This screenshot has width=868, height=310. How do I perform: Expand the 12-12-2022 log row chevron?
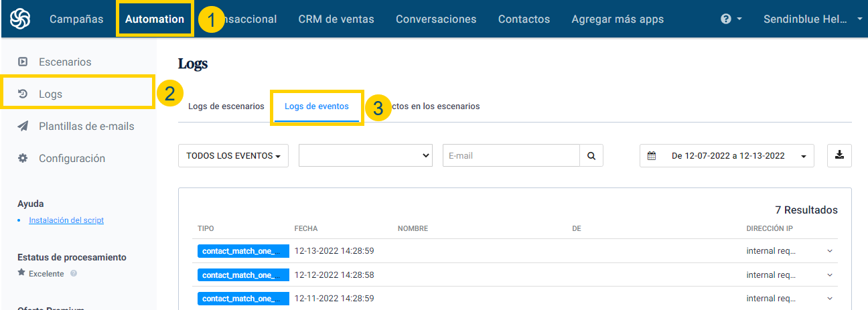830,275
